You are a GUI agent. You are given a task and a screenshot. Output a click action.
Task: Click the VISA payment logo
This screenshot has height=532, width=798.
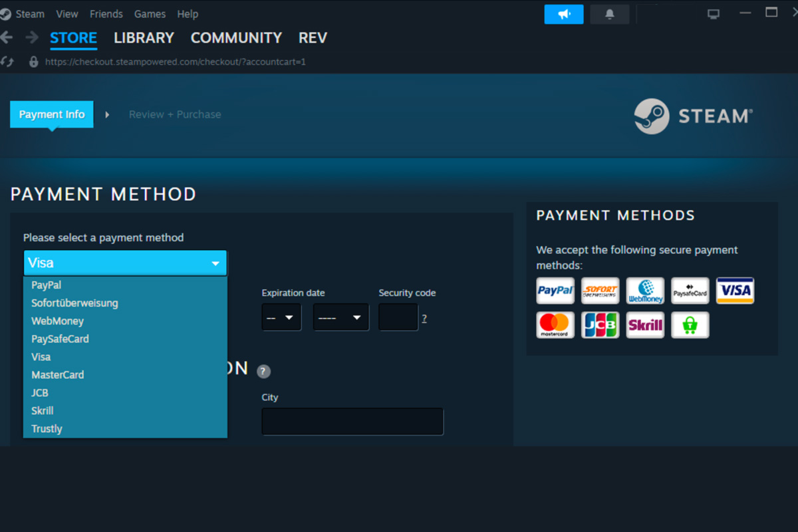tap(735, 291)
